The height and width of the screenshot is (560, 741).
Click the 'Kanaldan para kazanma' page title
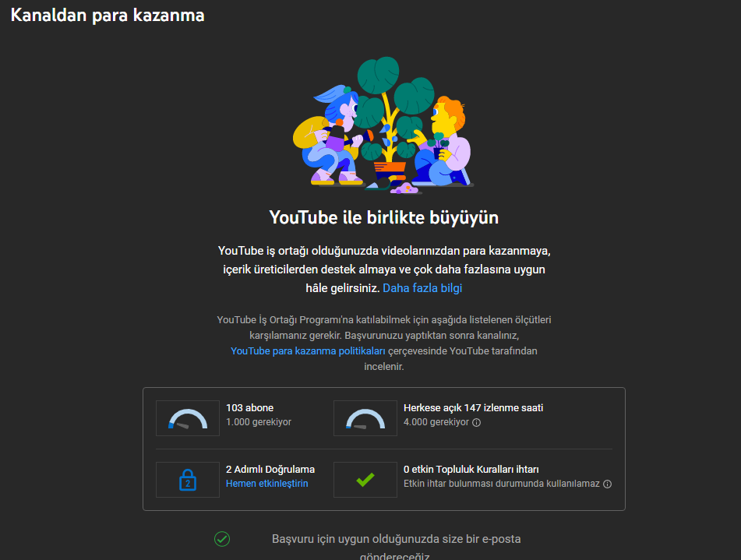pos(108,15)
